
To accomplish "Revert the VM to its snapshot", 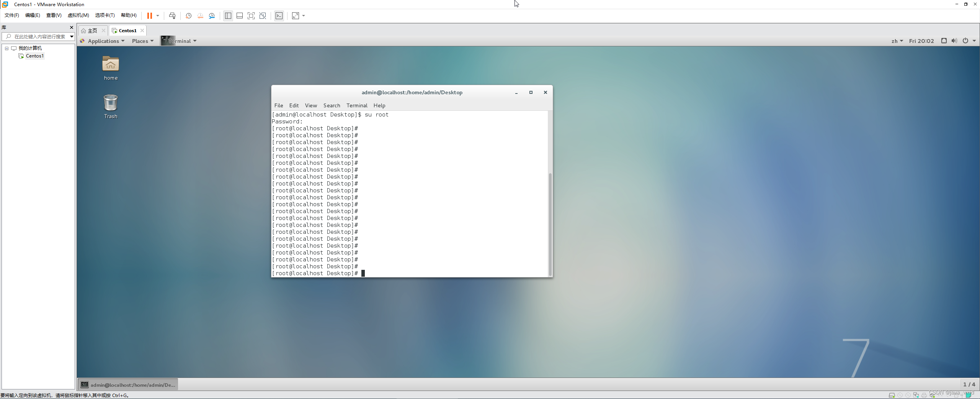I will tap(200, 16).
